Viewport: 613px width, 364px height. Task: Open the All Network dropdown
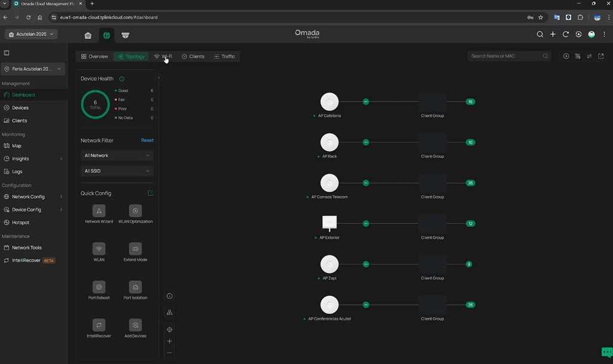pyautogui.click(x=117, y=155)
